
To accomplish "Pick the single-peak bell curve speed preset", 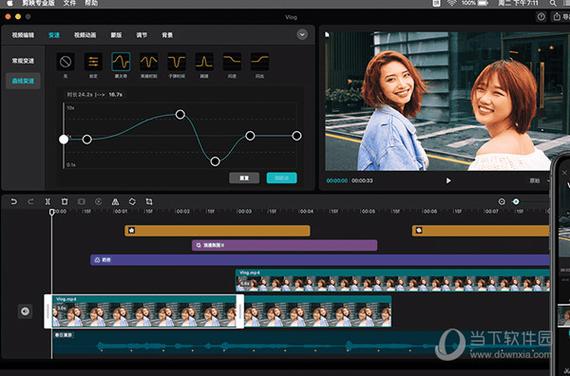I will [x=204, y=61].
